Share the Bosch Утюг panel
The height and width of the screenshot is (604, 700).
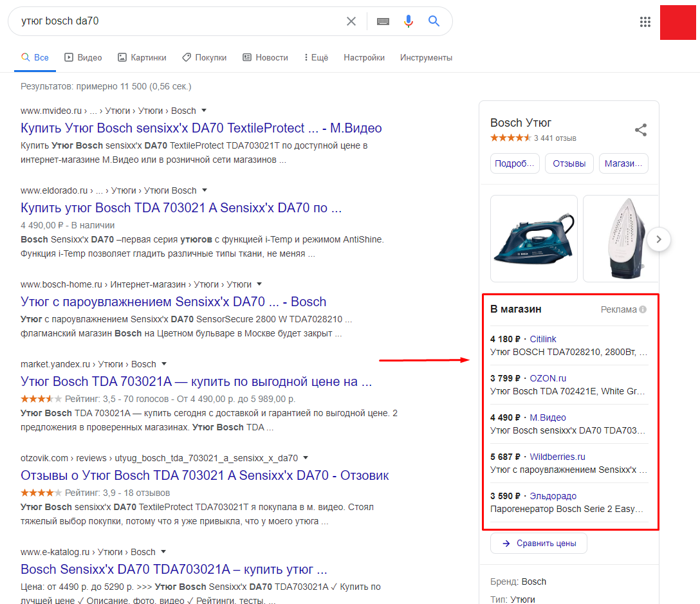(x=641, y=130)
